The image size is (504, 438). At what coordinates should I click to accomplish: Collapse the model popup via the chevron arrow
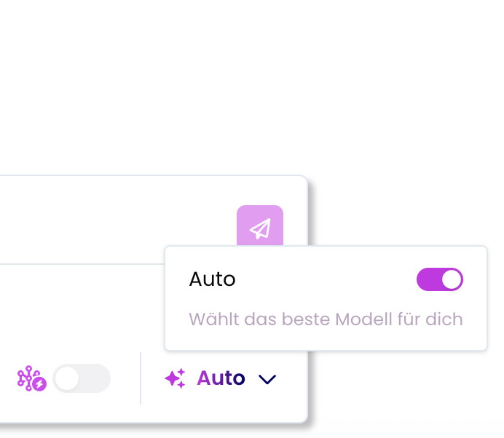(x=267, y=379)
